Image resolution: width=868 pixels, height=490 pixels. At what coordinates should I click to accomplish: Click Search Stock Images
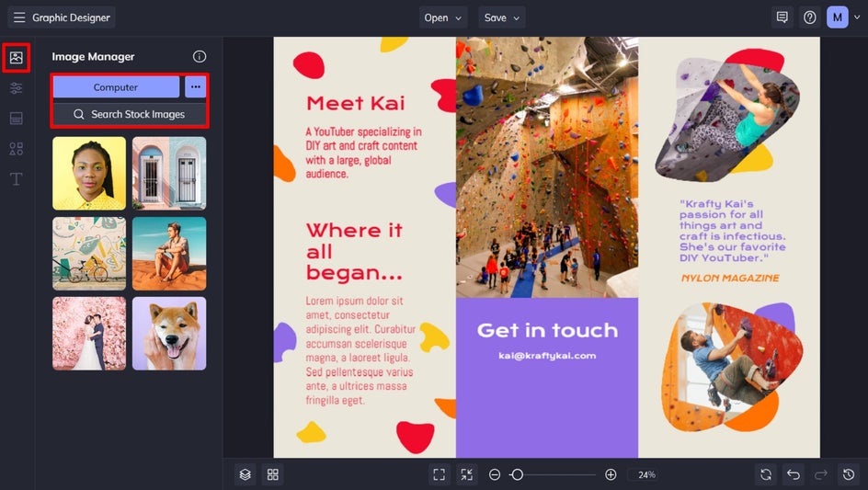coord(130,114)
